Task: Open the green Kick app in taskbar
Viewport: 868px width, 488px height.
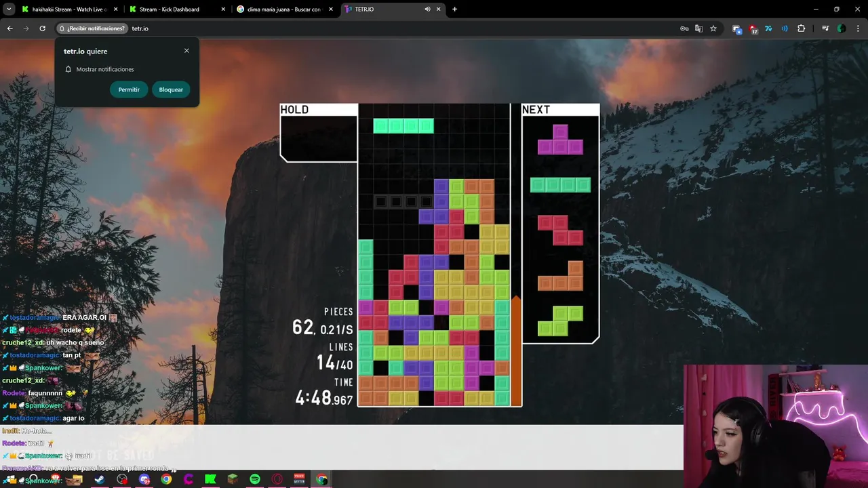Action: coord(210,479)
